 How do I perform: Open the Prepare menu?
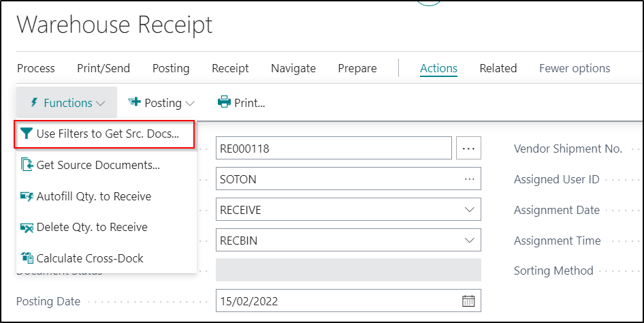point(357,68)
